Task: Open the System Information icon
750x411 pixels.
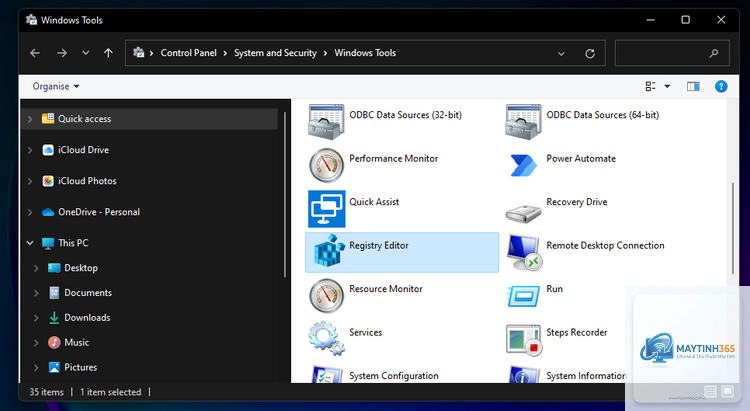Action: tap(523, 375)
